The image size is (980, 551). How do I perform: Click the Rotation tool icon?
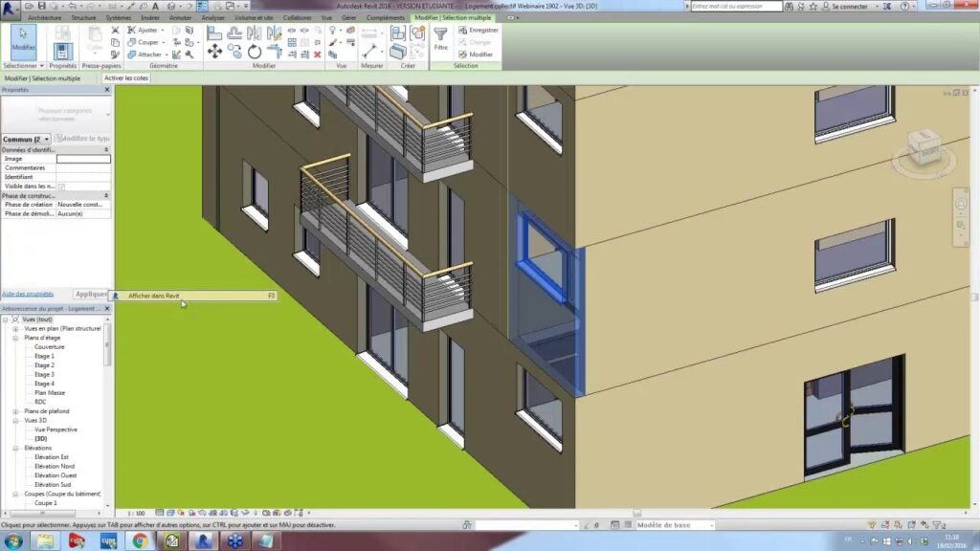click(255, 52)
